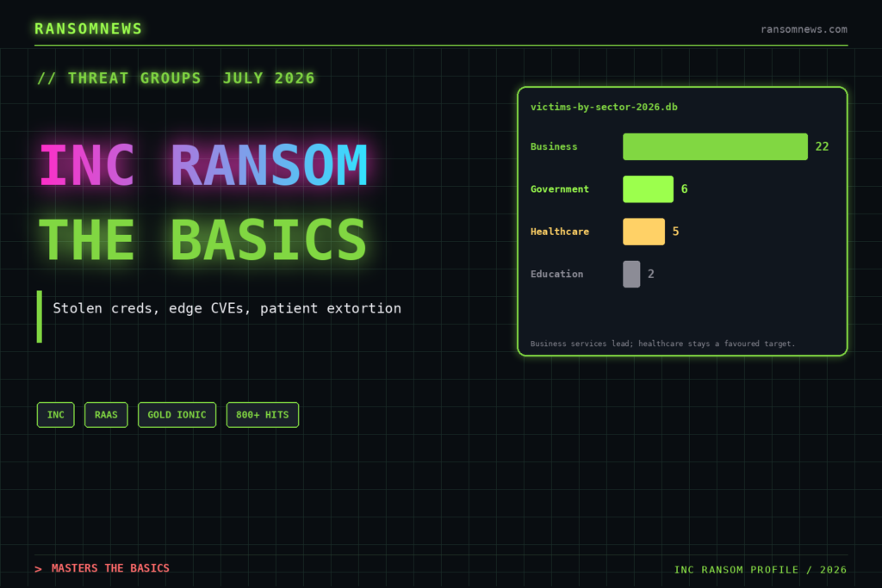This screenshot has width=882, height=588.
Task: Click the chart footnote about business services
Action: pos(662,344)
